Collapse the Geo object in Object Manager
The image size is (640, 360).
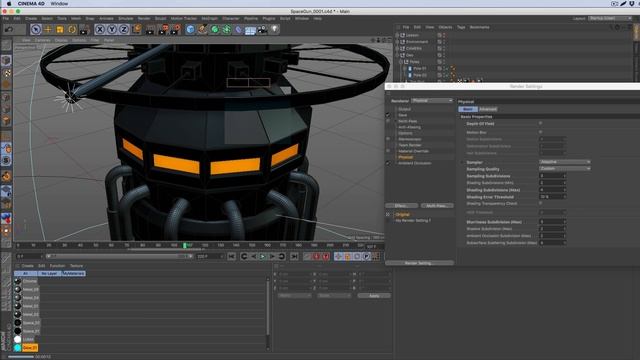(x=397, y=55)
